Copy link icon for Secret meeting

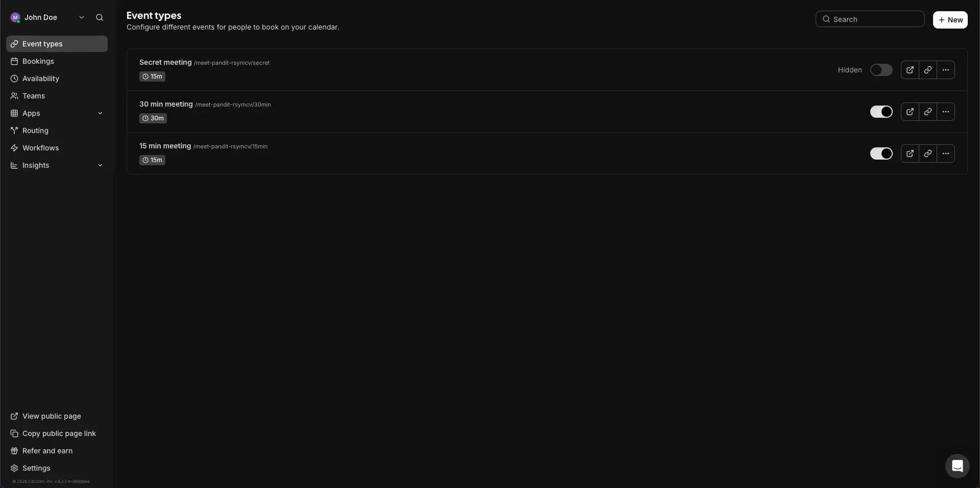tap(927, 70)
